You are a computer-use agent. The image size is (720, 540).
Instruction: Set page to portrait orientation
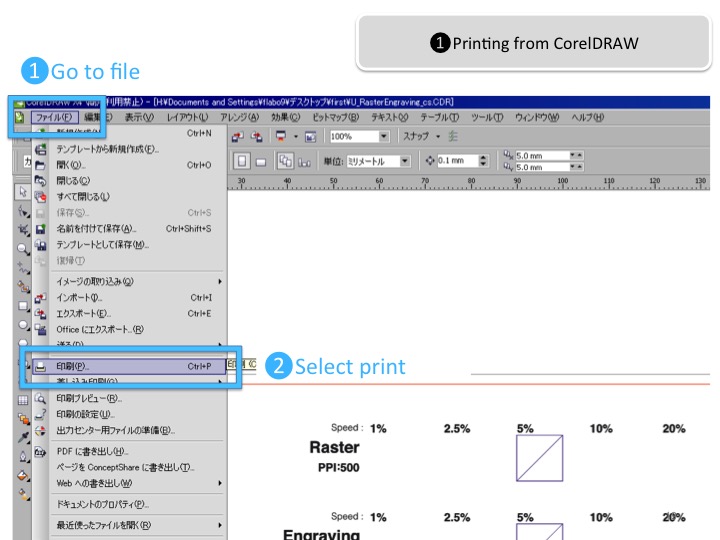click(242, 161)
